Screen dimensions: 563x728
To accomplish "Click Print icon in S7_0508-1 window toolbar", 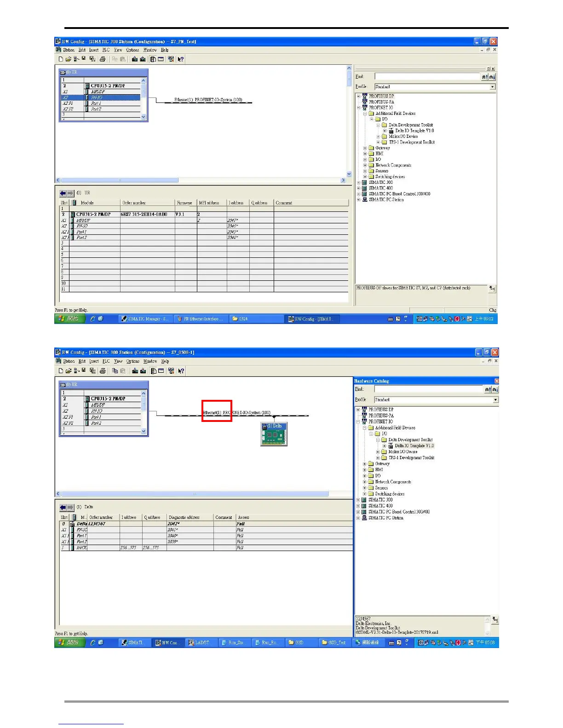I will point(103,371).
